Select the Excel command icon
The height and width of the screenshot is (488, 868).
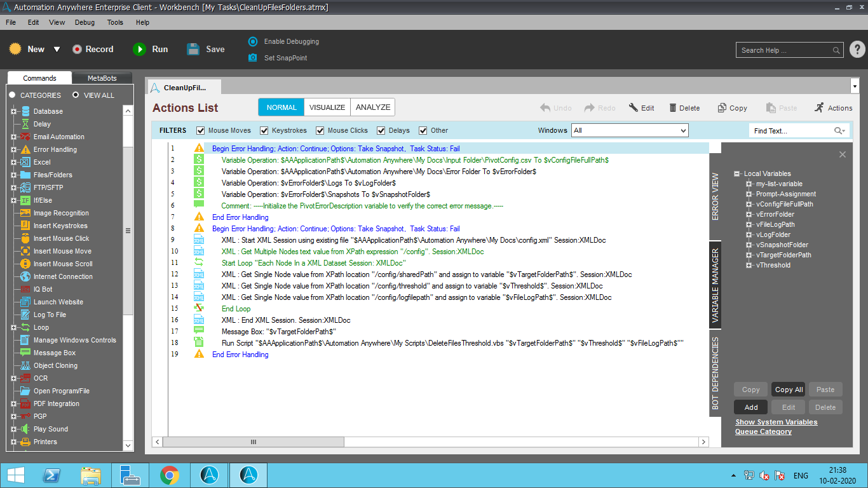(25, 162)
